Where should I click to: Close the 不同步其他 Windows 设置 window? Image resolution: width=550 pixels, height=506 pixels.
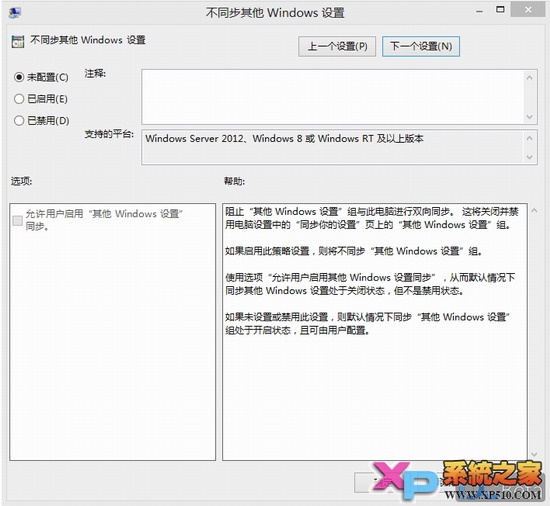(x=528, y=10)
